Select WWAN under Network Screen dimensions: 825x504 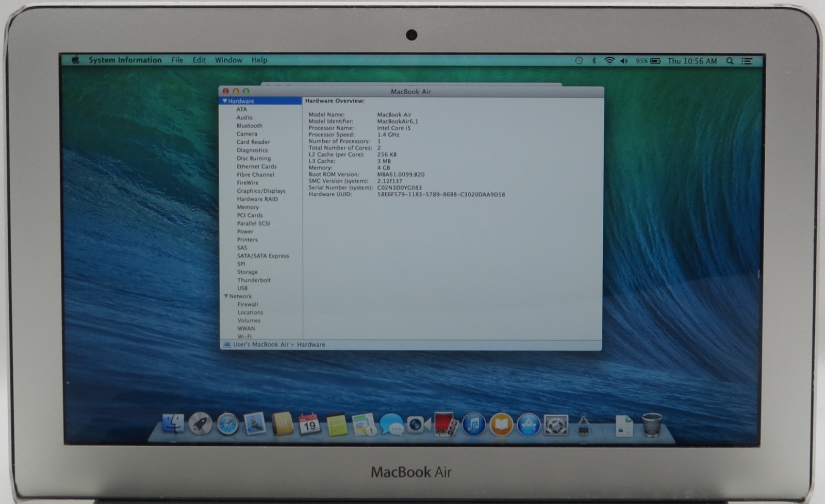pos(246,329)
